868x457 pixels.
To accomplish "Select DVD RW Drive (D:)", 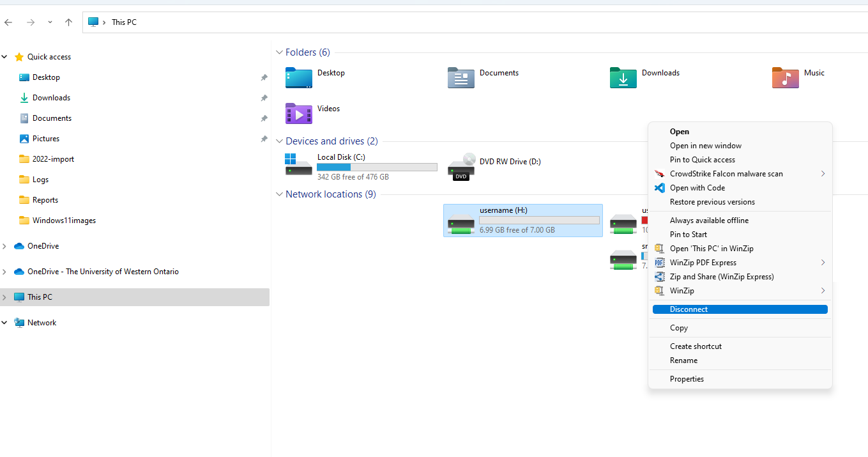I will point(494,167).
